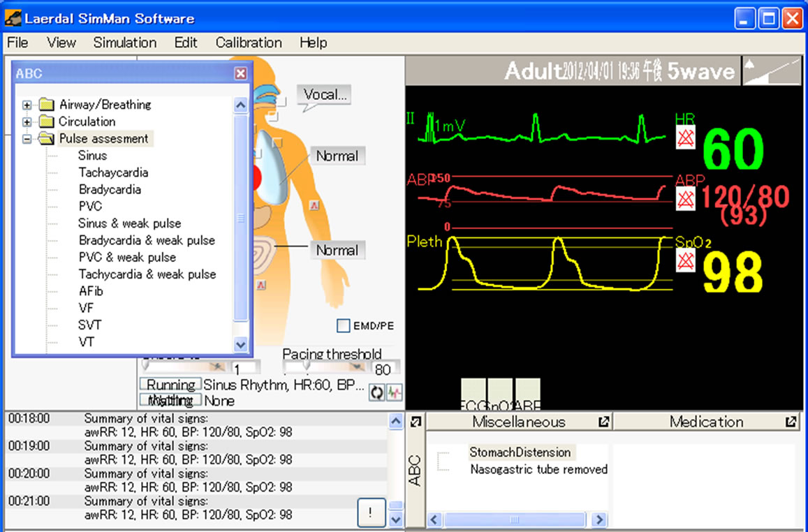Select the PVC tree item
Viewport: 808px width, 532px height.
(x=90, y=207)
